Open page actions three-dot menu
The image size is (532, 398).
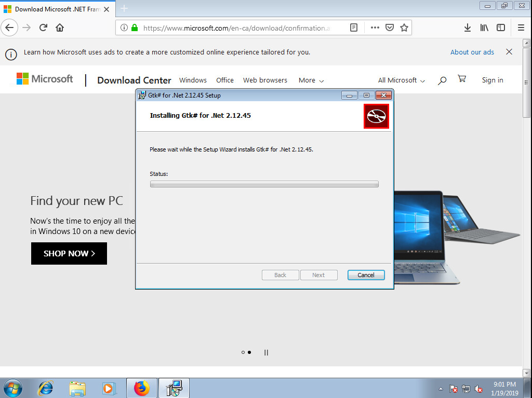(375, 28)
